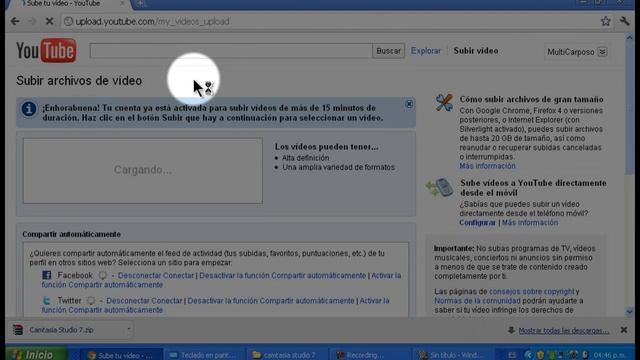Click the ES language indicator in tray
Viewport: 640px width, 360px height.
point(512,355)
